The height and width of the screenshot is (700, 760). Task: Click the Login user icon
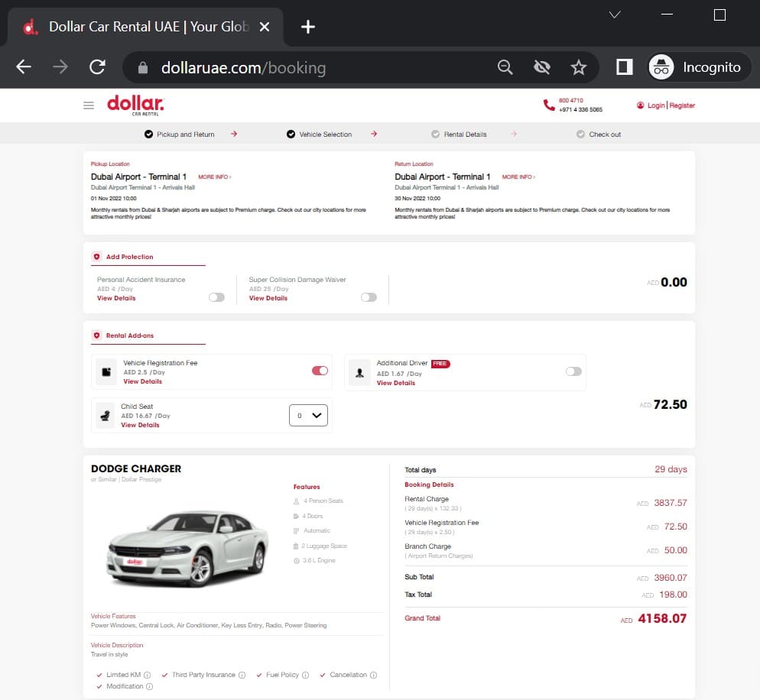[x=640, y=105]
